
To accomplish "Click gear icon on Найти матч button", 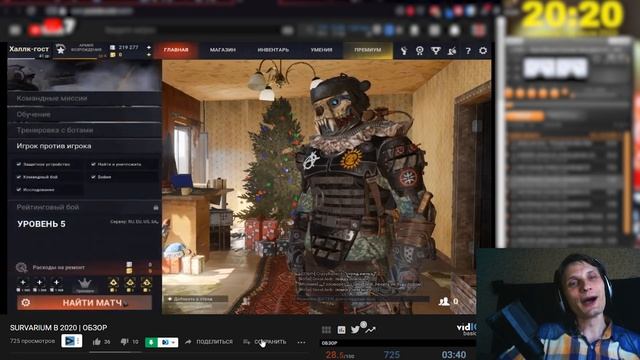I will [26, 302].
